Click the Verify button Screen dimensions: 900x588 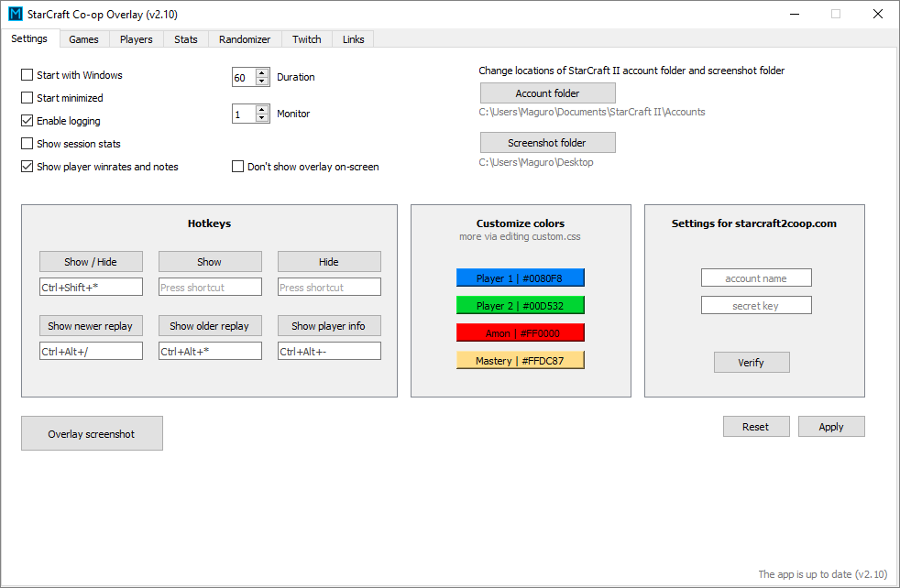[x=752, y=363]
